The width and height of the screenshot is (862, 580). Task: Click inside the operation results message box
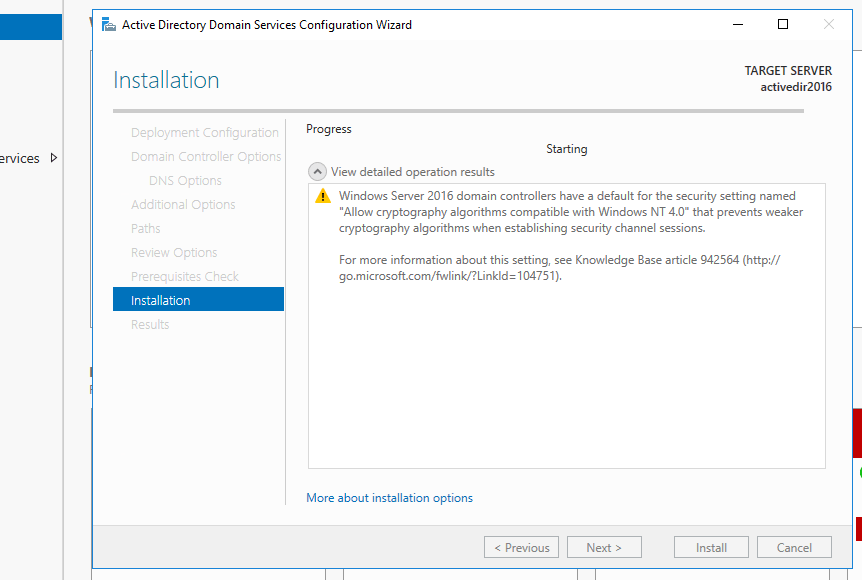(566, 380)
